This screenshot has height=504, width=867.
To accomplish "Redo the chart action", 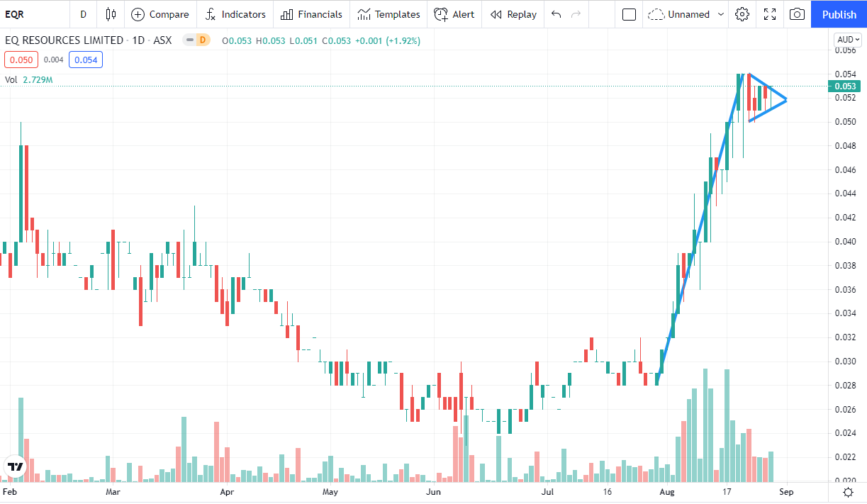I will click(576, 14).
